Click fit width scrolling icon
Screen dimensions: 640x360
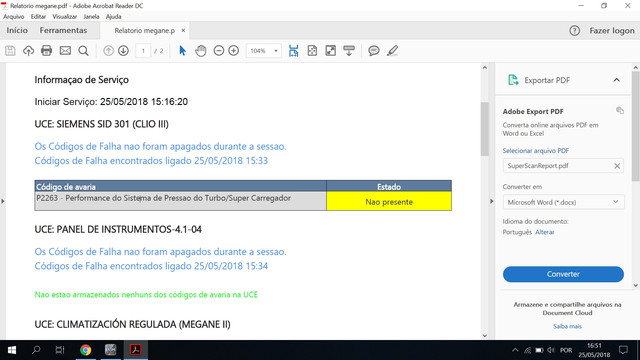click(293, 51)
